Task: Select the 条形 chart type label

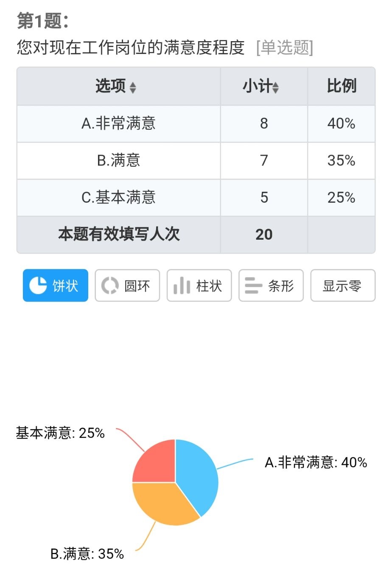Action: 281,286
